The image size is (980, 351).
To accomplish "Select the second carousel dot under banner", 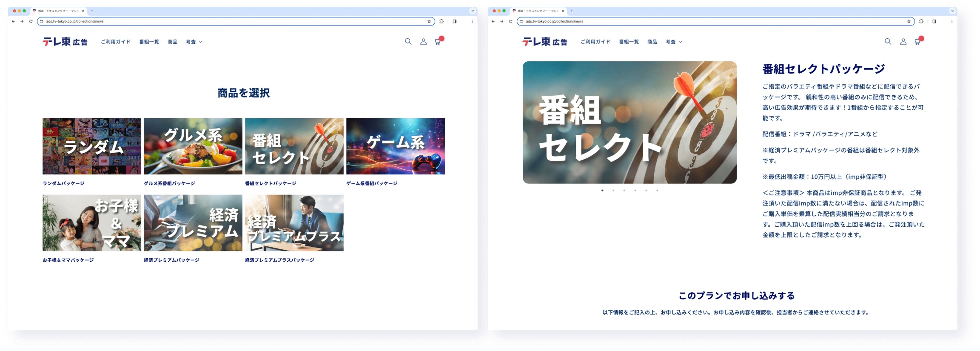I will pos(613,190).
